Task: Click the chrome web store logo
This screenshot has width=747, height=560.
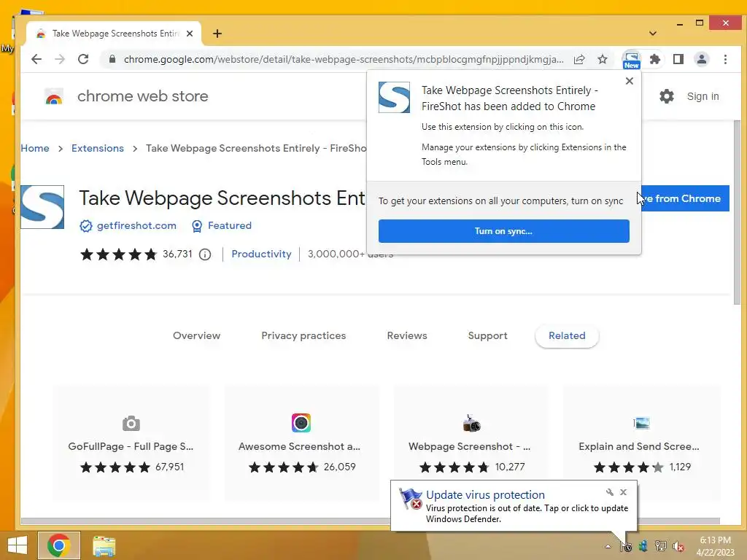Action: point(54,96)
